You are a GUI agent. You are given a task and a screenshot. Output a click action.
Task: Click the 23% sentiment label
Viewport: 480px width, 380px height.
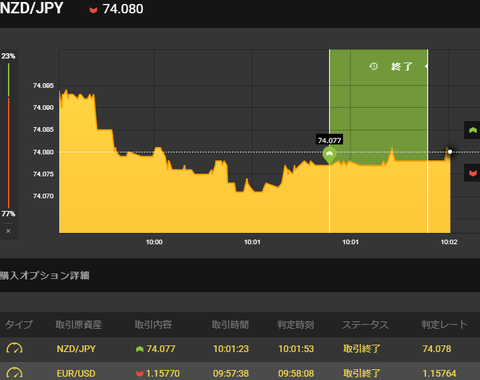8,56
